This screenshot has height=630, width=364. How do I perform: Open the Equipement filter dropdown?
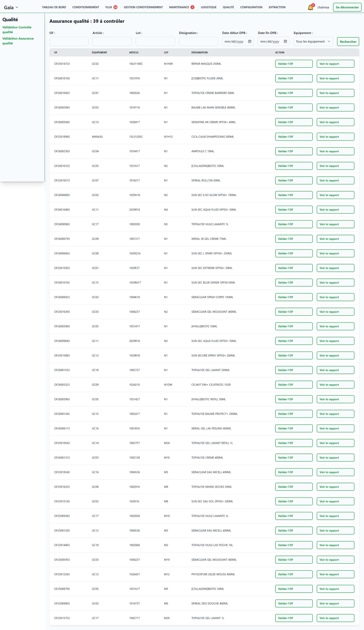coord(313,42)
